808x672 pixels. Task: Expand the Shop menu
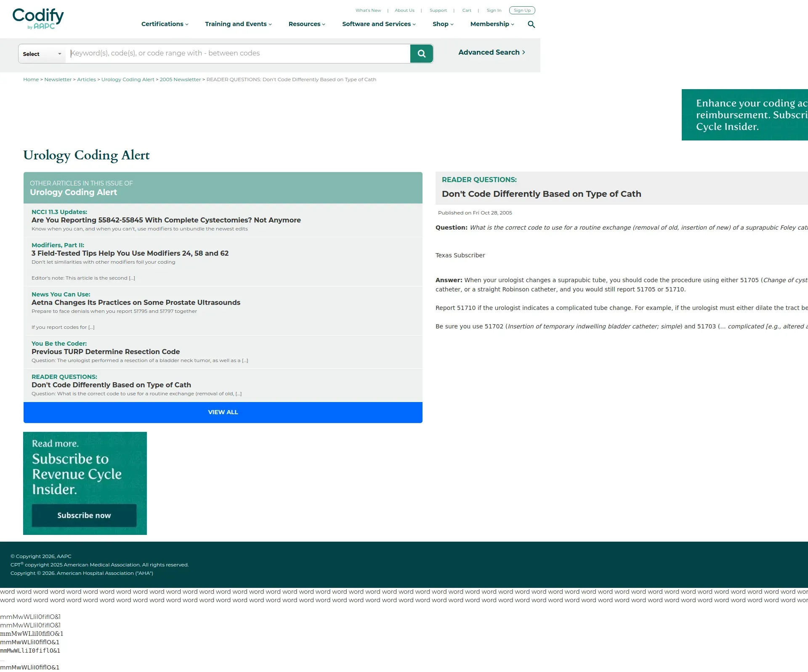click(443, 24)
